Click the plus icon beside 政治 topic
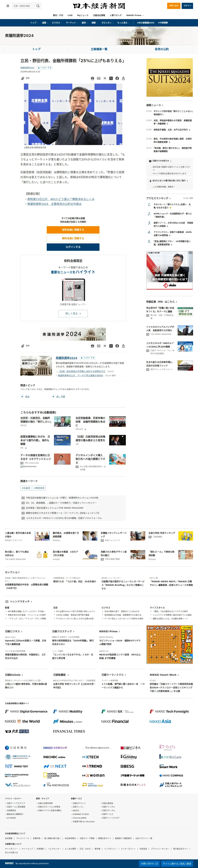The width and height of the screenshot is (198, 868). [22, 397]
